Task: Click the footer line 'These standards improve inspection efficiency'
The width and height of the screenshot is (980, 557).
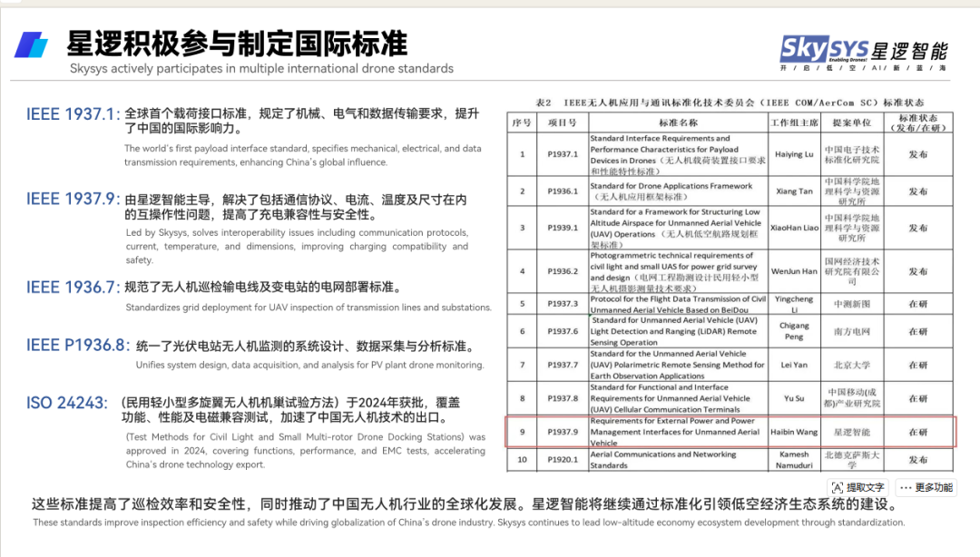Action: (469, 522)
